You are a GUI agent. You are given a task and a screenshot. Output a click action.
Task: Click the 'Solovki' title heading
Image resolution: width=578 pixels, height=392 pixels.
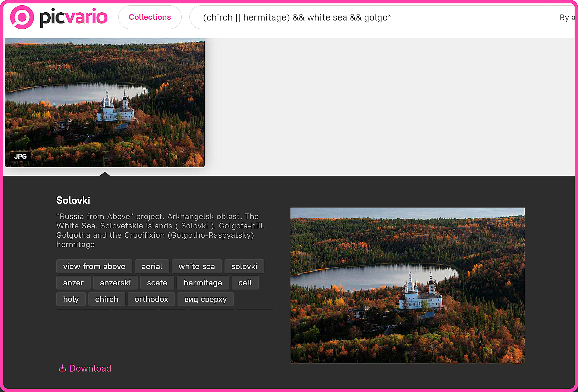(73, 200)
